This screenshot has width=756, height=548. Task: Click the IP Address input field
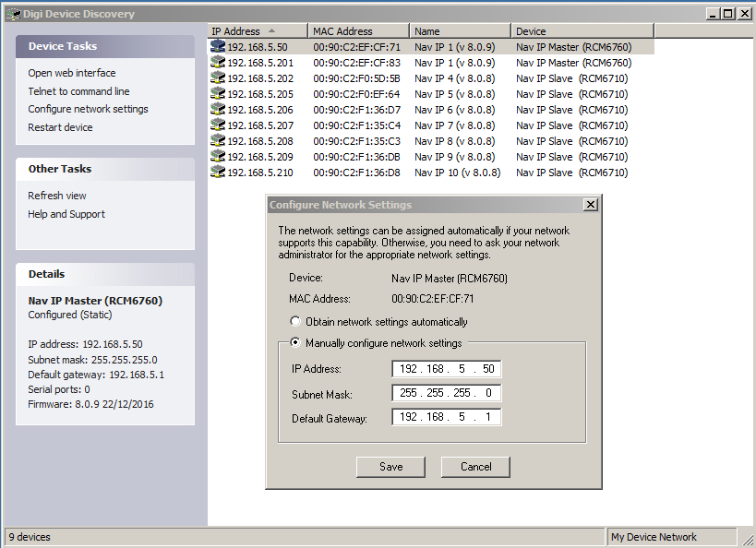coord(447,369)
